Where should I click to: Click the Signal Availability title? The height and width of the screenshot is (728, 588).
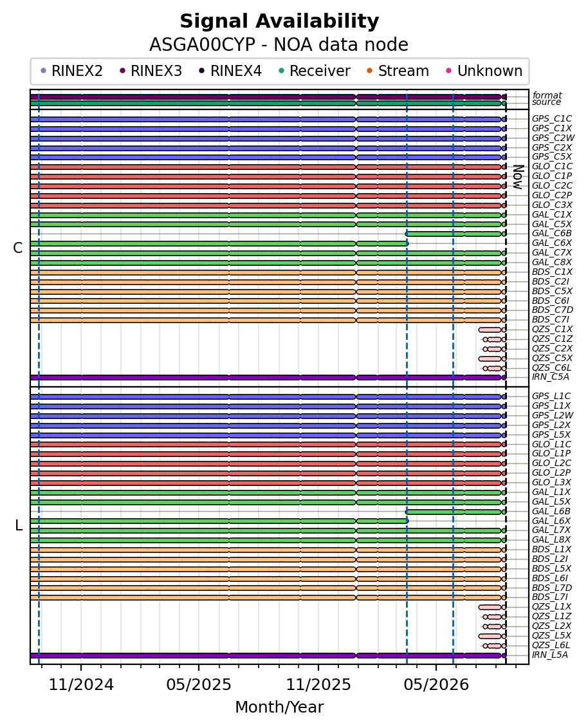[279, 21]
